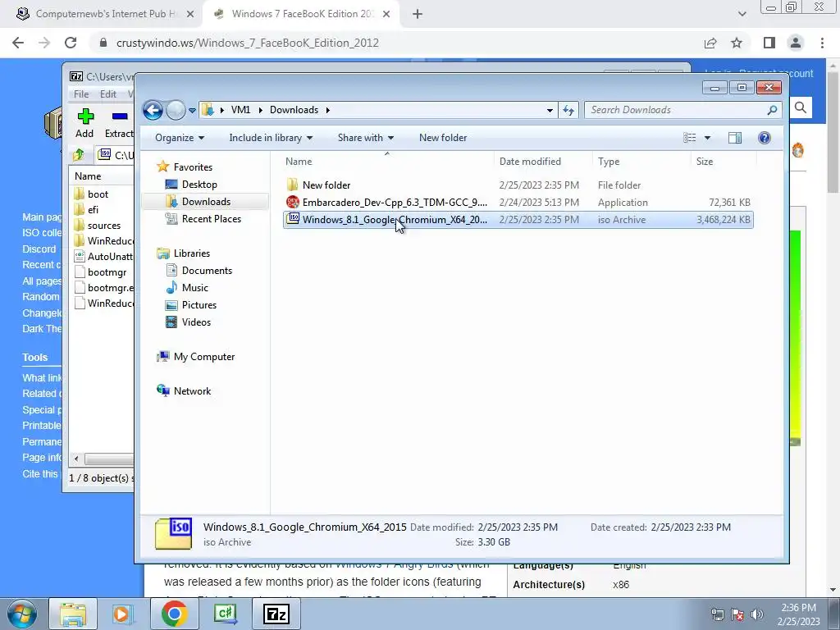
Task: Bookmark this page with the star
Action: click(737, 43)
